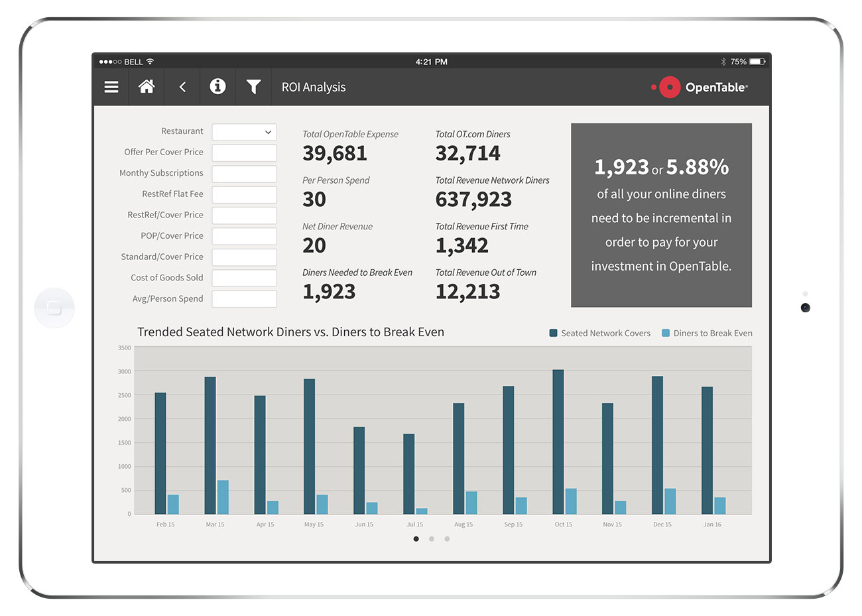Click the ROI Analysis title
The image size is (862, 616).
pyautogui.click(x=314, y=87)
